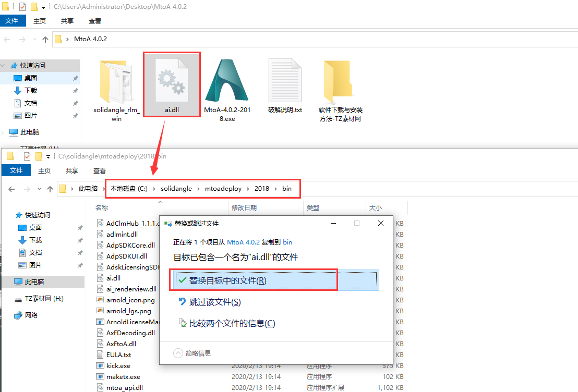Screen dimensions: 578x392
Task: Open 文件 menu in bin window
Action: coord(16,170)
